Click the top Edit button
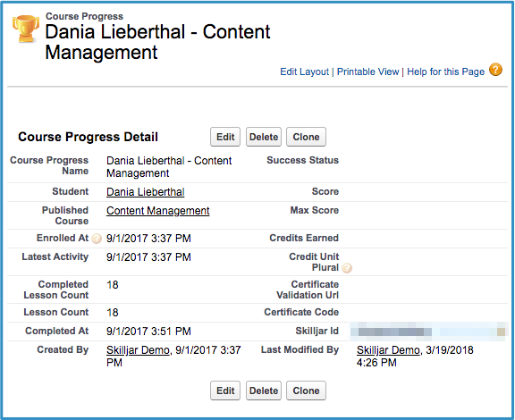 (225, 137)
